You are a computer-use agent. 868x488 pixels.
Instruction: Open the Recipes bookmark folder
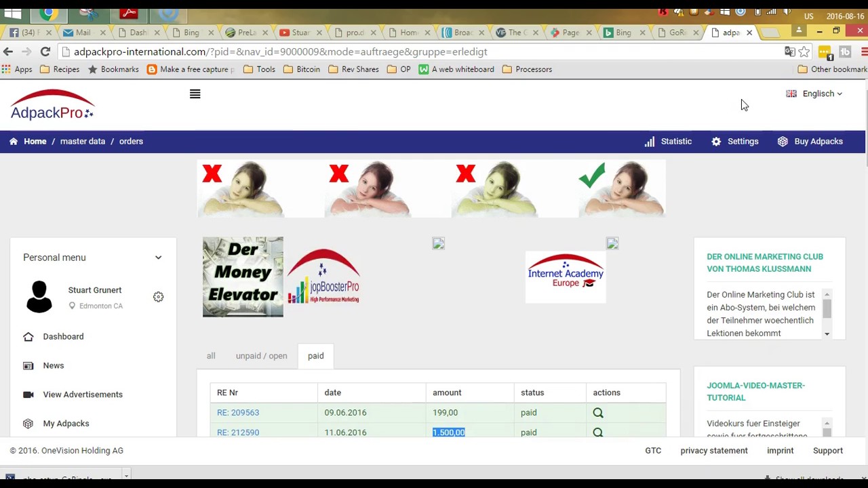click(60, 69)
